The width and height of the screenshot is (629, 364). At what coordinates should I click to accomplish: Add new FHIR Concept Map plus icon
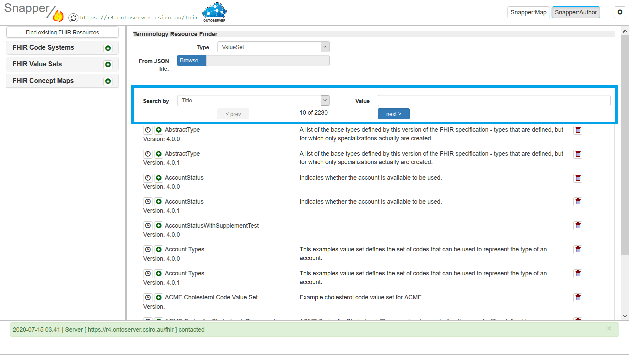(x=108, y=81)
